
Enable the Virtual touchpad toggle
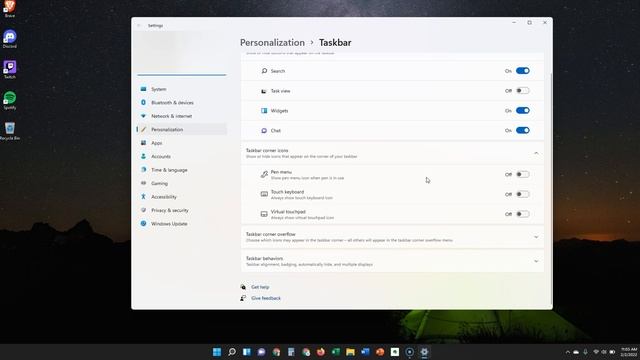click(x=522, y=214)
